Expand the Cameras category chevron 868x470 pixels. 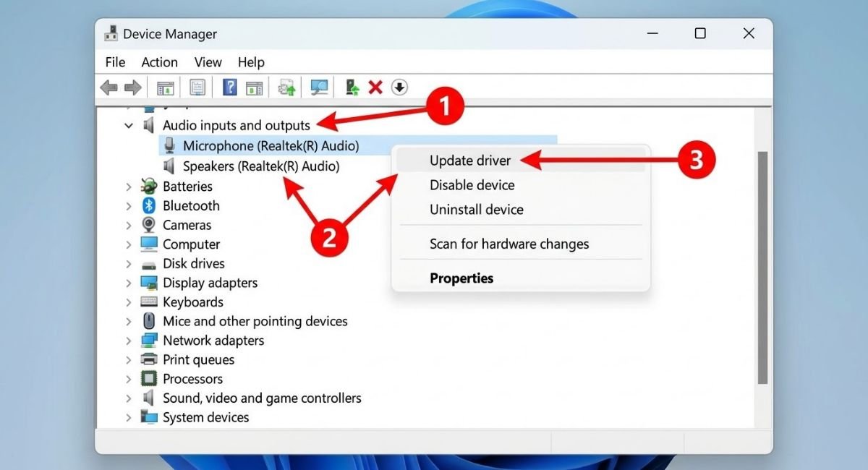coord(129,225)
